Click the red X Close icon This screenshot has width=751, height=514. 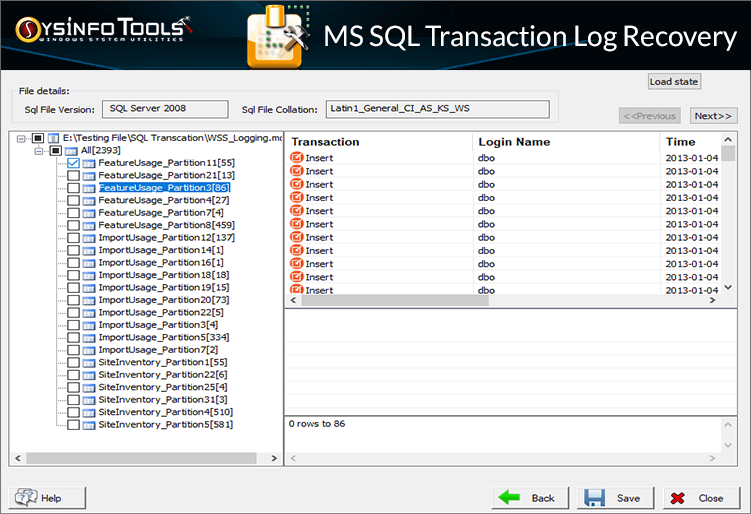point(679,497)
